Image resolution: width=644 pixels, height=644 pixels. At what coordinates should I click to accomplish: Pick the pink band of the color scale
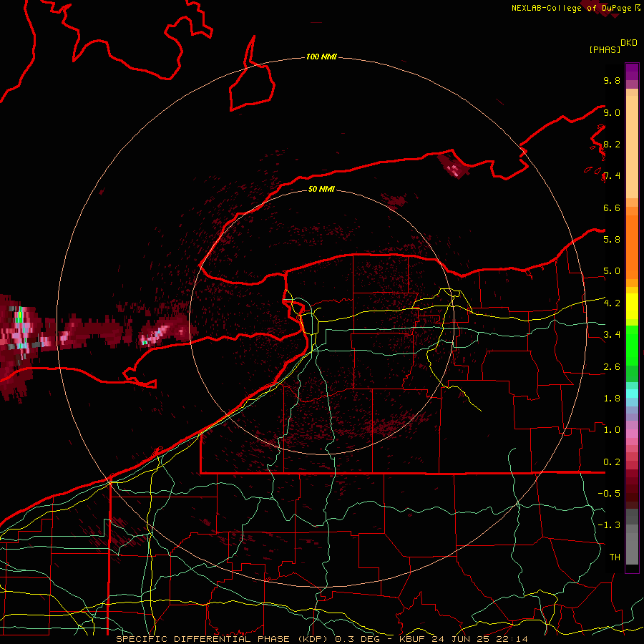click(632, 434)
